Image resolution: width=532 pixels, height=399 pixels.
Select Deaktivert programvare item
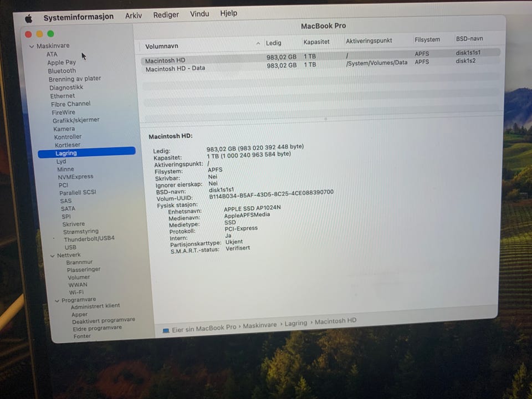pyautogui.click(x=104, y=321)
